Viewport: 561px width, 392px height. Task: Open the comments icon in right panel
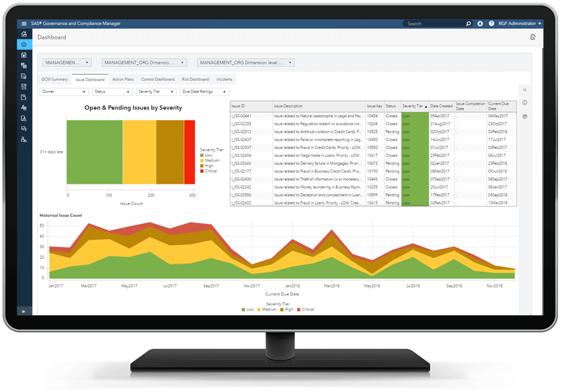tap(525, 117)
